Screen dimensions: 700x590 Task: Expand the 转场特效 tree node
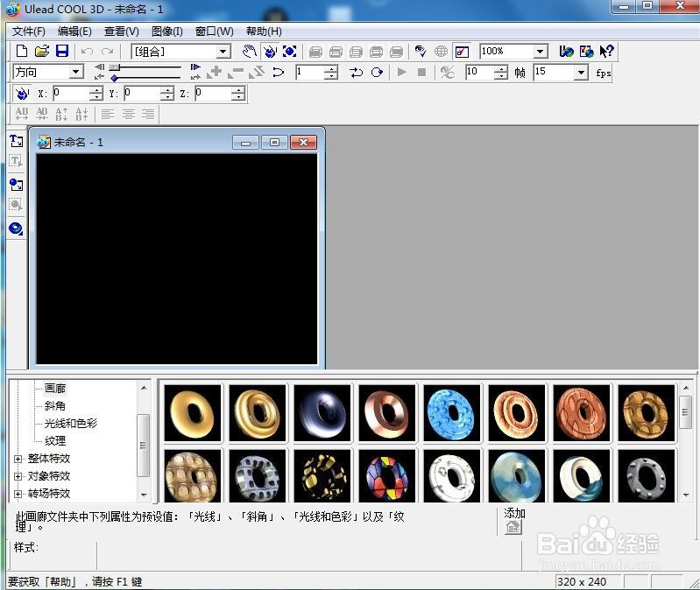(18, 494)
